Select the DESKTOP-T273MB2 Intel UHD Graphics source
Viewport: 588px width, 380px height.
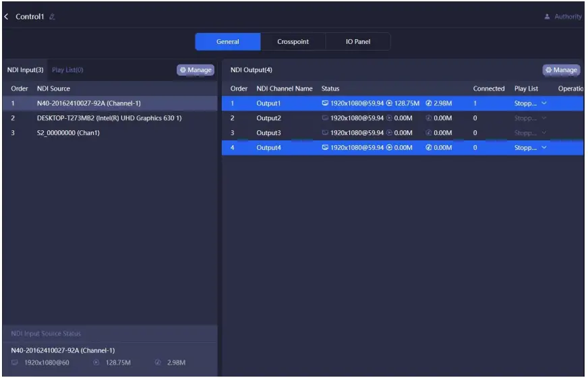pos(110,118)
